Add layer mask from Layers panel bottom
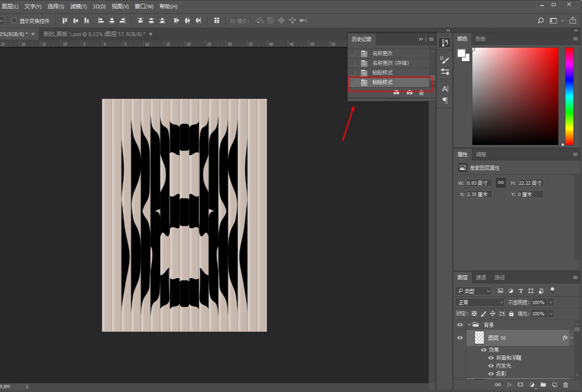 pyautogui.click(x=520, y=384)
